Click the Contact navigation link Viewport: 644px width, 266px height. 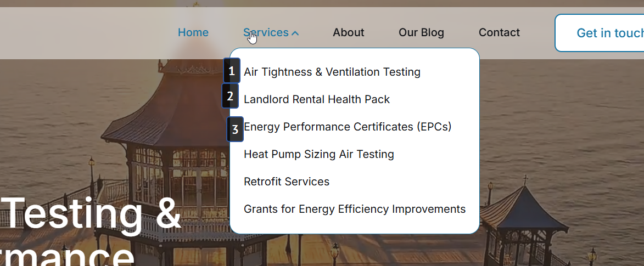click(499, 33)
